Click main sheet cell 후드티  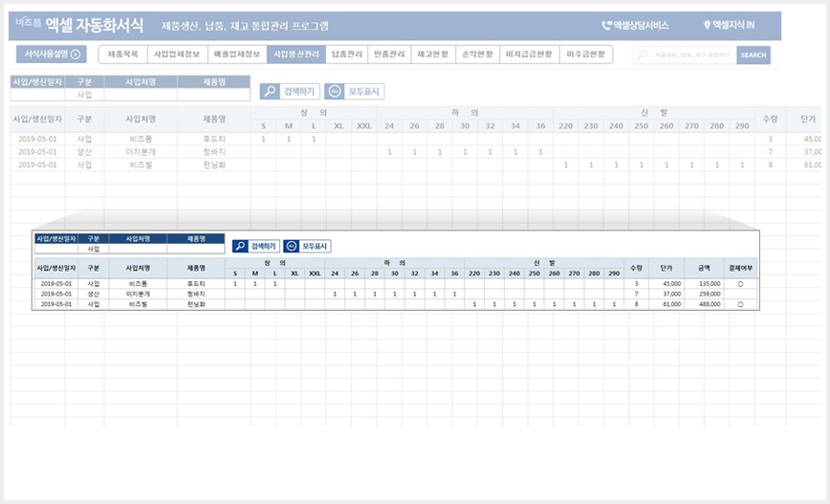click(x=214, y=139)
